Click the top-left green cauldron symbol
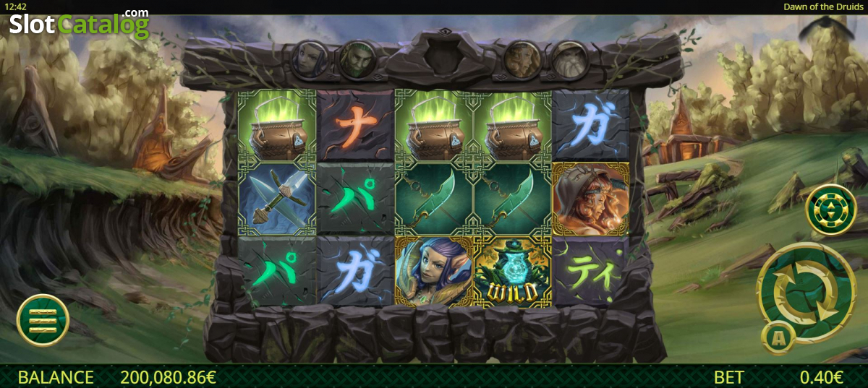Image resolution: width=868 pixels, height=388 pixels. [x=278, y=125]
